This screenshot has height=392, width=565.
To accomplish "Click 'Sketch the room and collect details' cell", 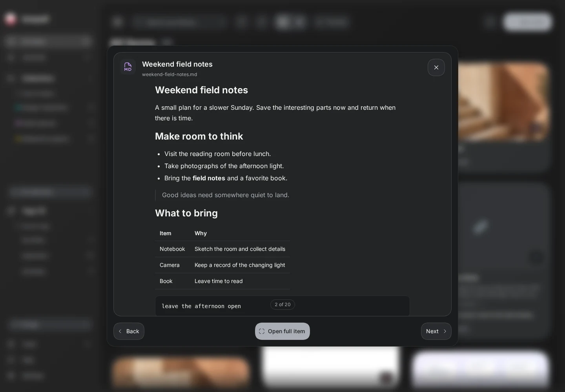I will pyautogui.click(x=240, y=249).
